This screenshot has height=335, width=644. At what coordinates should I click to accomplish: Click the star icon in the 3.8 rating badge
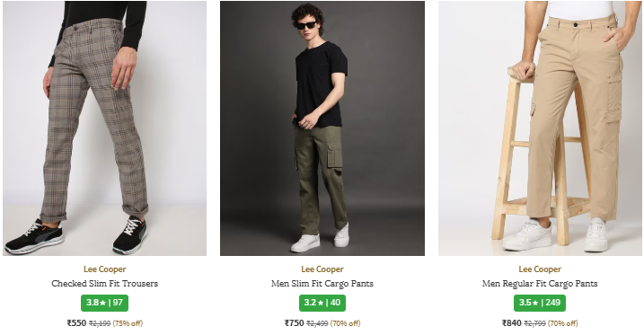tap(102, 303)
